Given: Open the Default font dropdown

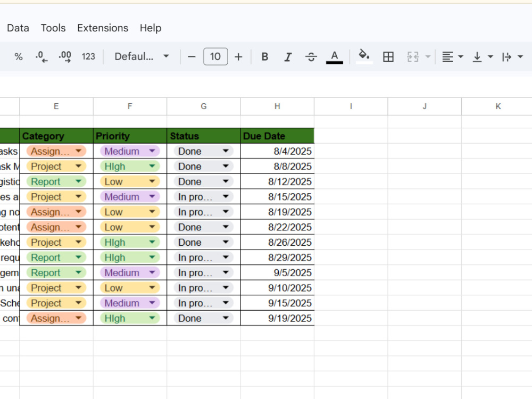Looking at the screenshot, I should coord(142,56).
